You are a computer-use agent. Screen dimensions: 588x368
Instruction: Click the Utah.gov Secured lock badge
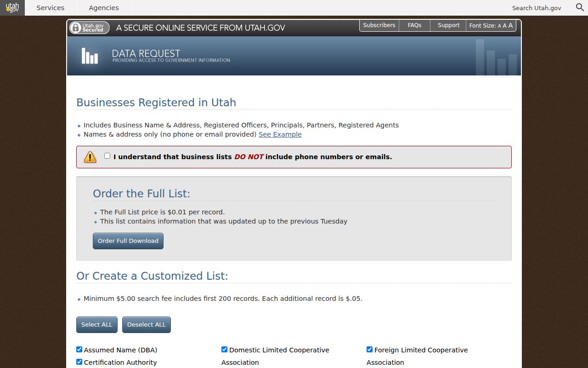89,28
